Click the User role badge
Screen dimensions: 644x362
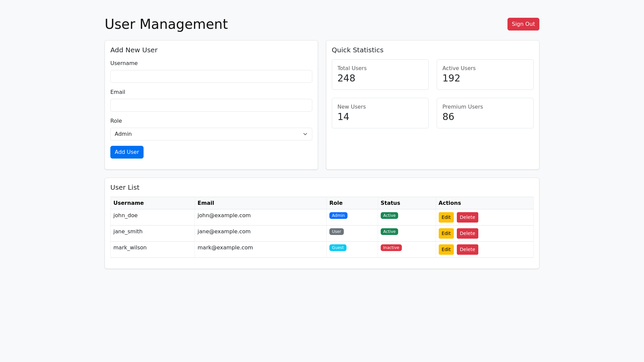click(336, 232)
